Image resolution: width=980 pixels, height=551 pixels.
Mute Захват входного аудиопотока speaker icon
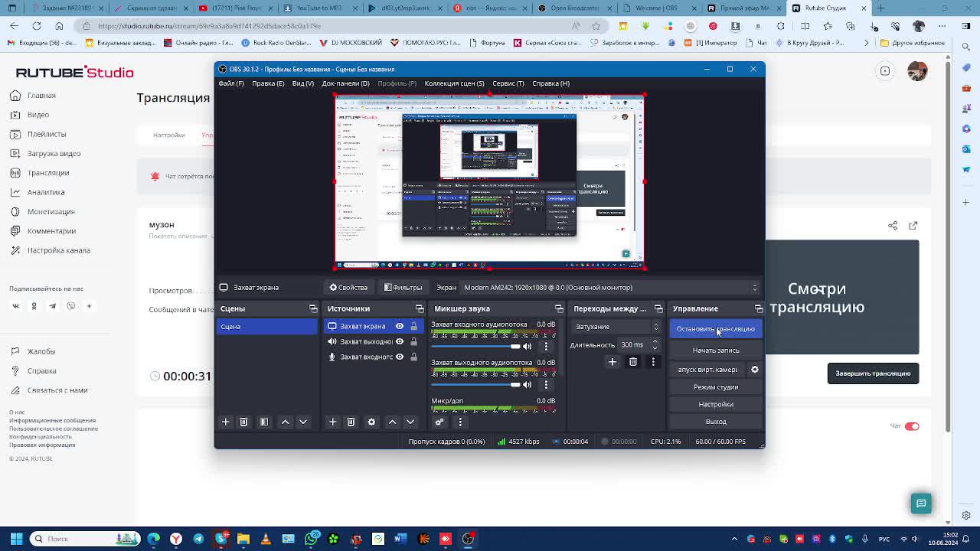tap(527, 347)
